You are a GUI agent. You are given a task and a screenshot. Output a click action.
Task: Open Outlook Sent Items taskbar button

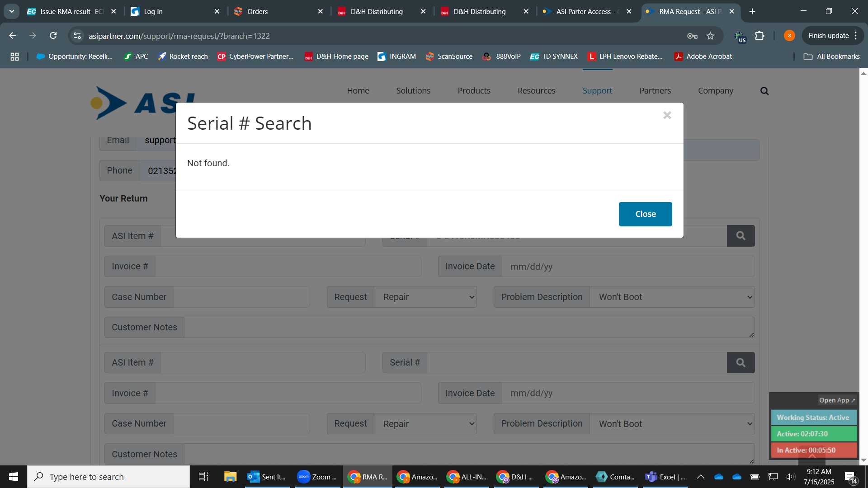click(267, 477)
